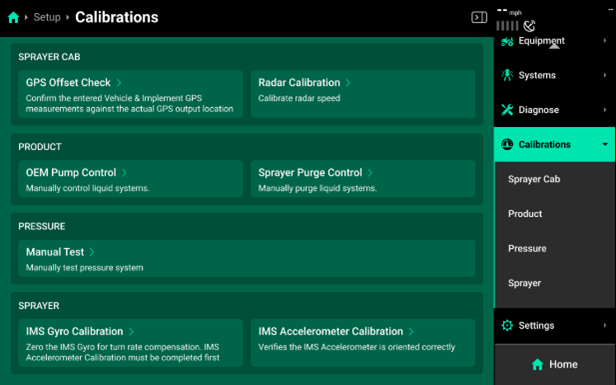This screenshot has width=616, height=385.
Task: Expand the Equipment submenu arrow
Action: (x=605, y=41)
